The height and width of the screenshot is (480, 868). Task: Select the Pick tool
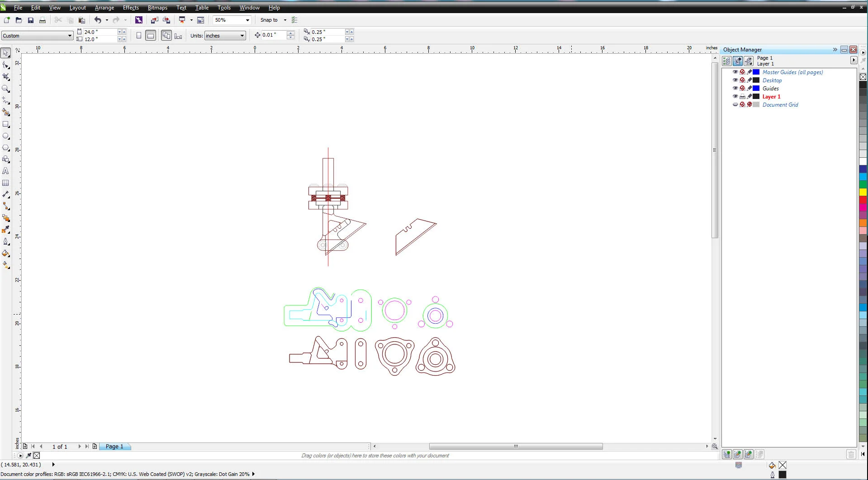6,53
